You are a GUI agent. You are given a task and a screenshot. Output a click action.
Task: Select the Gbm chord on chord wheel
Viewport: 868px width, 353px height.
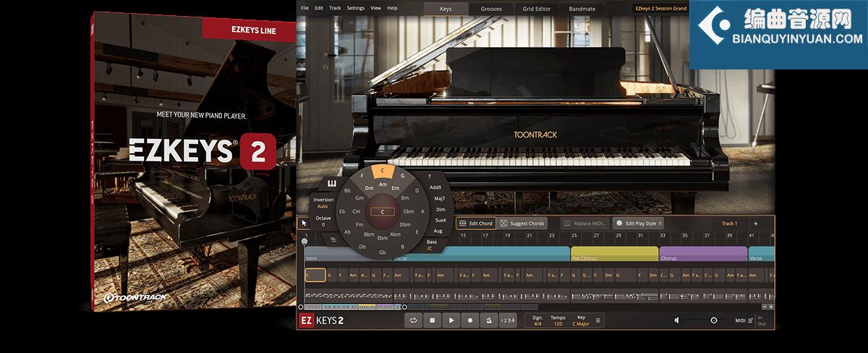[407, 211]
